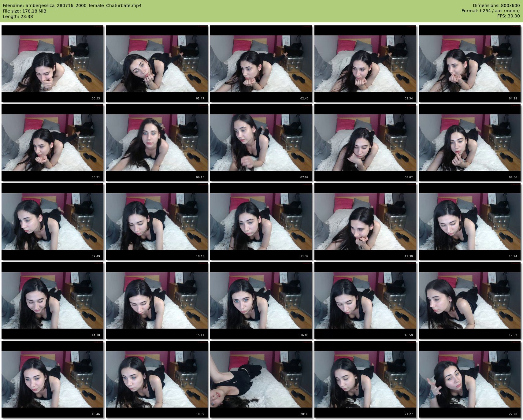
Task: Open the thumbnail marked 20:33
Action: 261,379
